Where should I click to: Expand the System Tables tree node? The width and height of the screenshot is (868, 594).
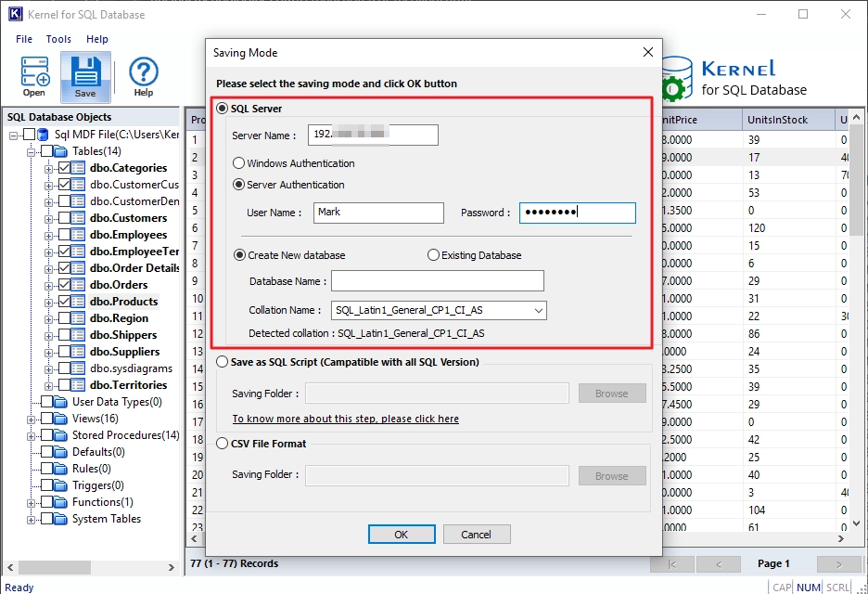tap(31, 520)
